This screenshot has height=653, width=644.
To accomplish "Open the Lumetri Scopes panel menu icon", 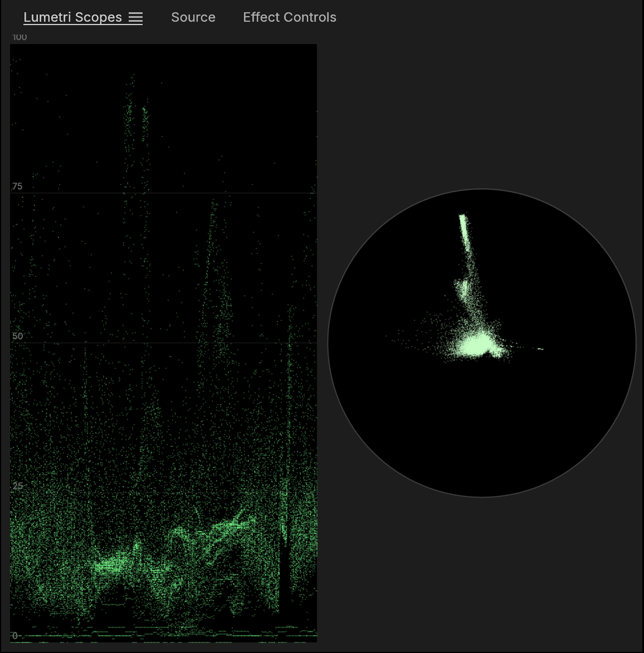I will [x=135, y=18].
